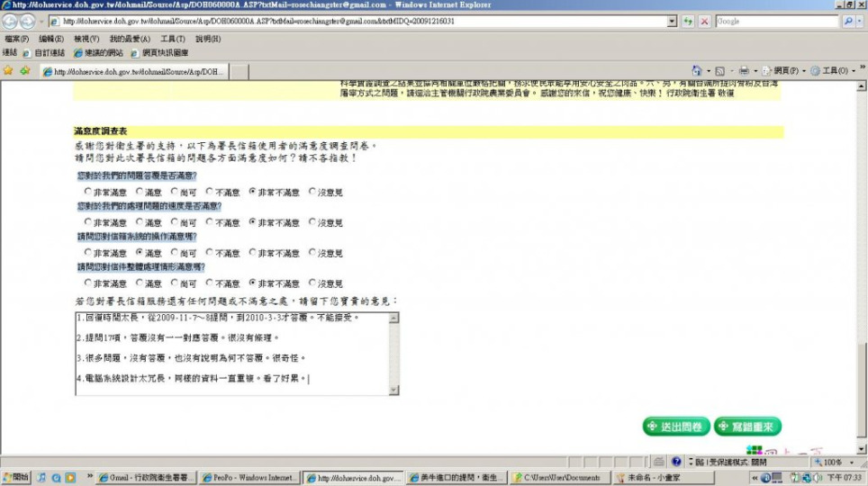Open the address bar history dropdown

click(x=672, y=21)
